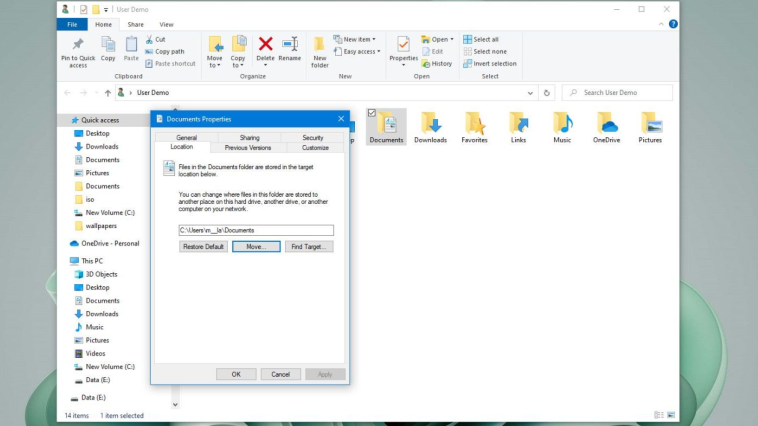Go up one folder level arrow
The height and width of the screenshot is (426, 758).
(x=107, y=93)
